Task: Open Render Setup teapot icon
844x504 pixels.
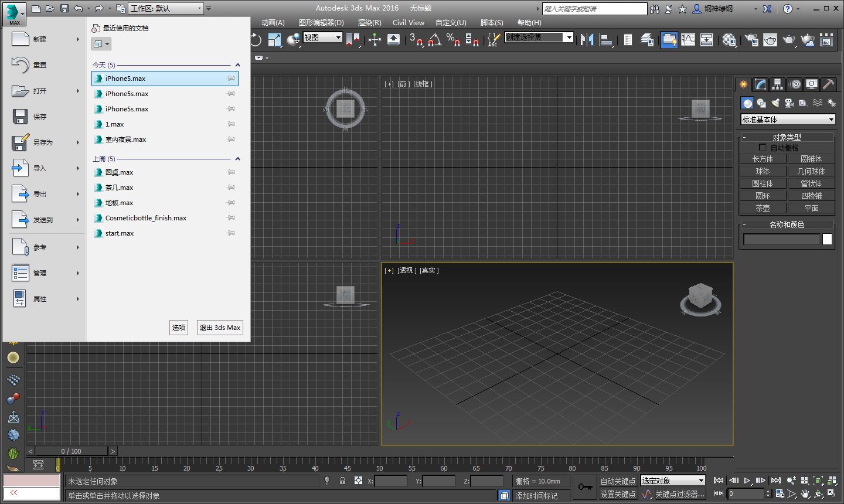Action: pyautogui.click(x=751, y=40)
